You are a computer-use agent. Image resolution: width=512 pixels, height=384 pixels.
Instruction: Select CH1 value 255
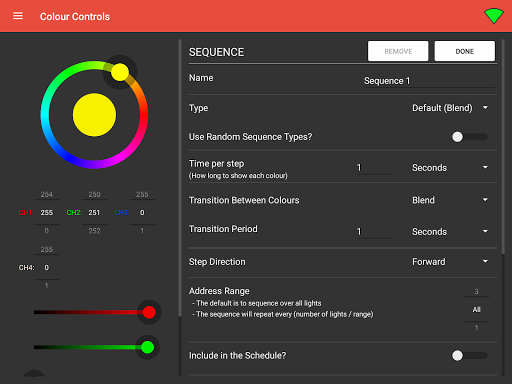pos(47,212)
